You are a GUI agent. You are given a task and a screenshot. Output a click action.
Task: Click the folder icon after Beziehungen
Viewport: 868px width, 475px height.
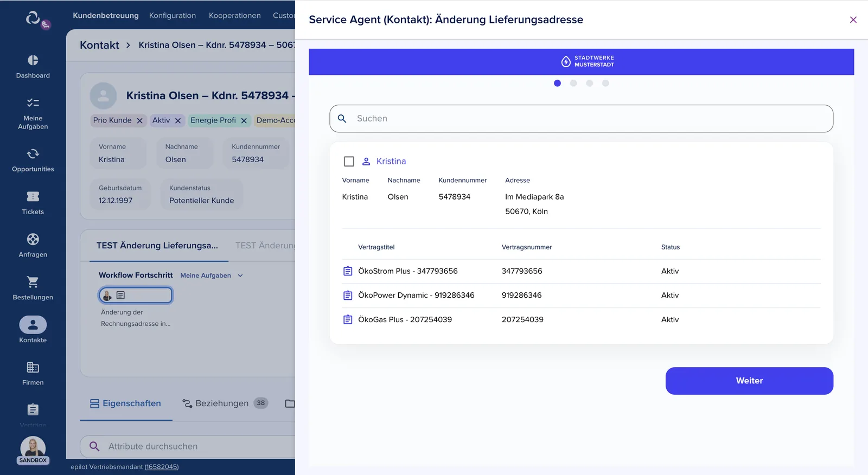coord(290,403)
